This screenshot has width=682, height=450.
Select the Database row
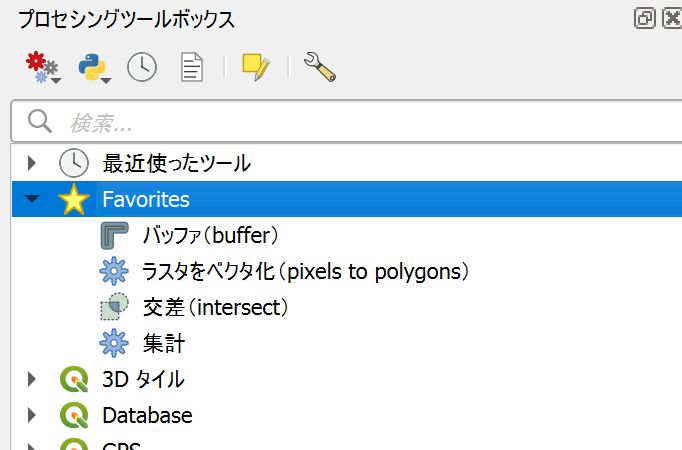point(347,415)
